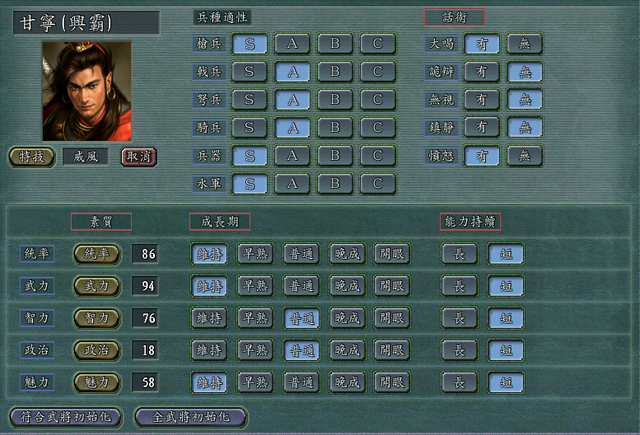This screenshot has width=640, height=435.
Task: Set 水軍 aptitude to B
Action: click(335, 184)
